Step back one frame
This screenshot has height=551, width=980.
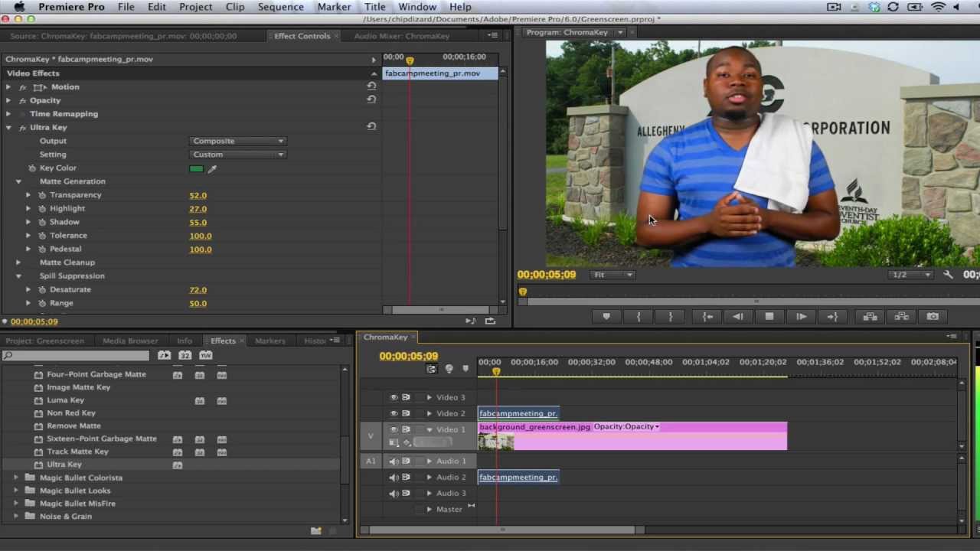click(738, 317)
